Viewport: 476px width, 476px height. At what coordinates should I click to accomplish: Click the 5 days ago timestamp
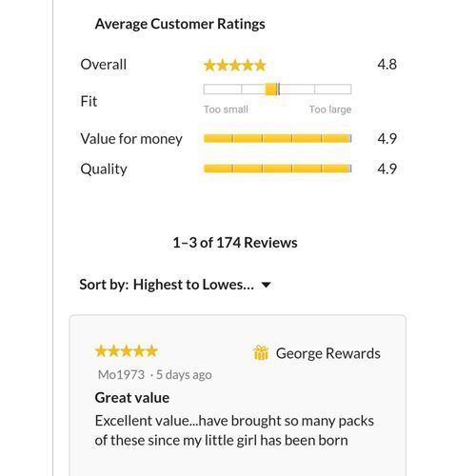coord(184,375)
